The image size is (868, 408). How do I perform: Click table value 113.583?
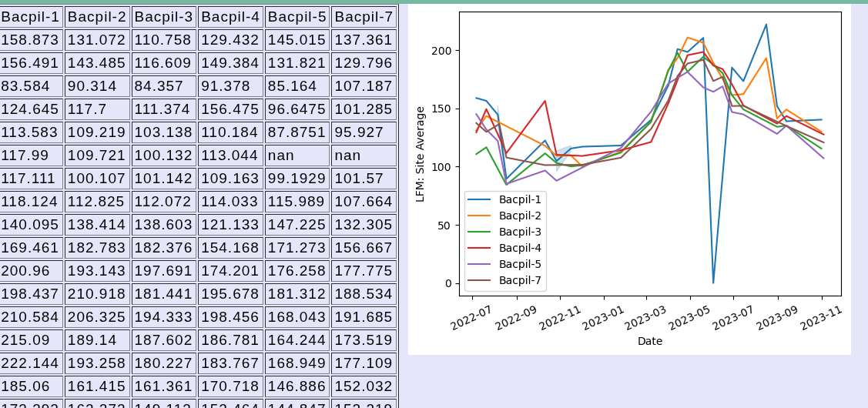click(x=32, y=132)
